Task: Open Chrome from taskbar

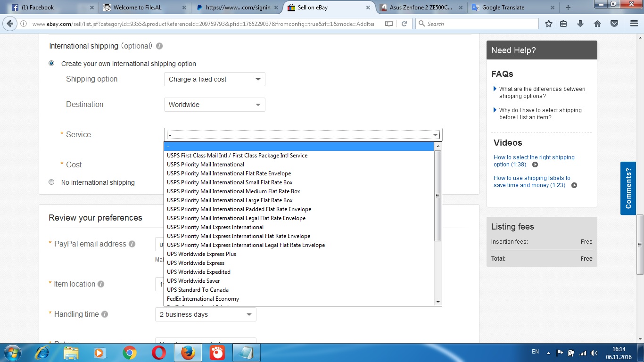Action: click(130, 353)
